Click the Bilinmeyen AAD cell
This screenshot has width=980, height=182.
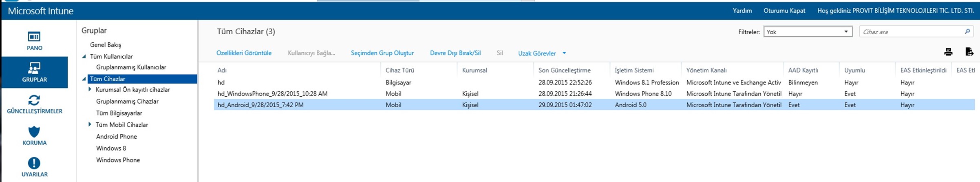click(803, 82)
